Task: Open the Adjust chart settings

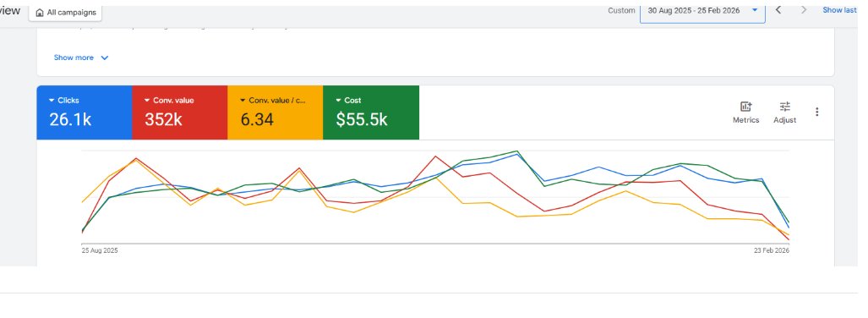Action: pos(785,112)
